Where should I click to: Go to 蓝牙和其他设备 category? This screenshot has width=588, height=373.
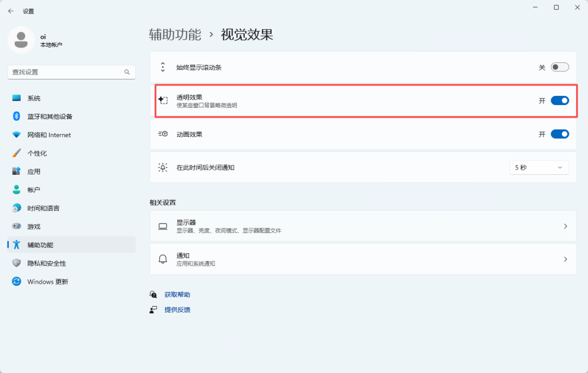tap(71, 116)
